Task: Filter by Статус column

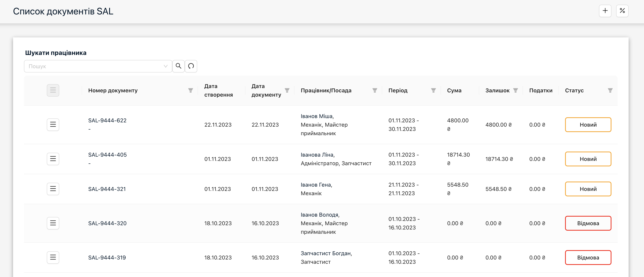Action: tap(610, 90)
